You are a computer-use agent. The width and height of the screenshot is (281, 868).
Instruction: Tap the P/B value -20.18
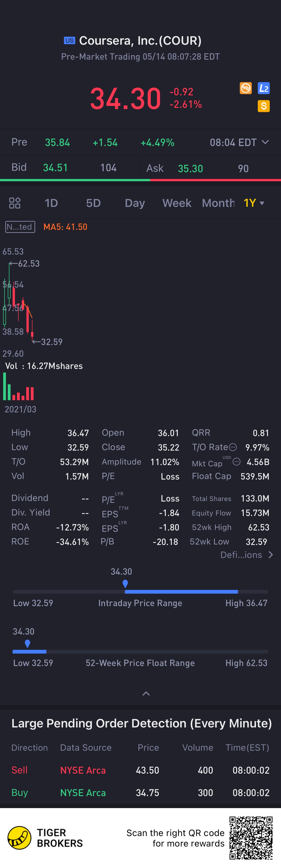click(x=165, y=542)
